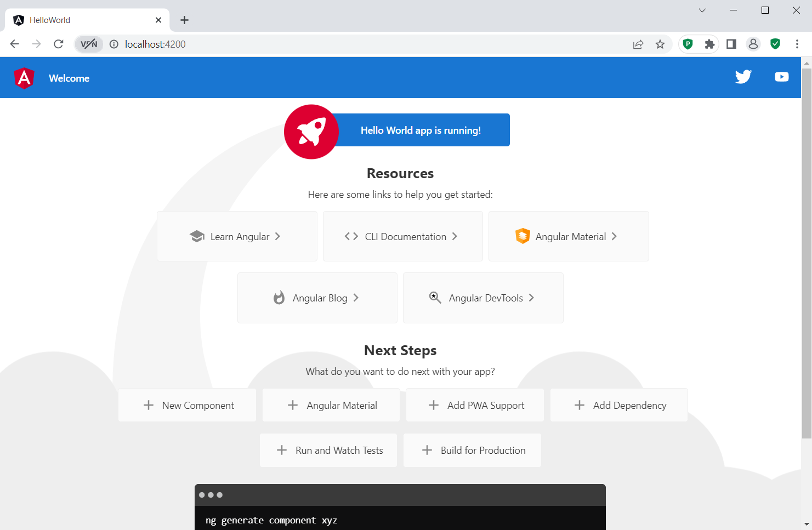
Task: Open the tab search dropdown arrow
Action: [x=702, y=10]
